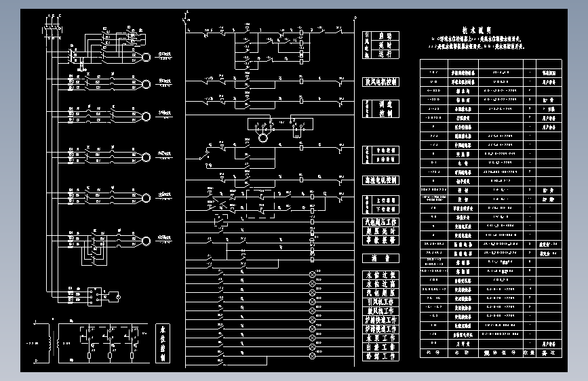Select the 水位过低 indicator lamp symbol
588x381 pixels.
(312, 275)
